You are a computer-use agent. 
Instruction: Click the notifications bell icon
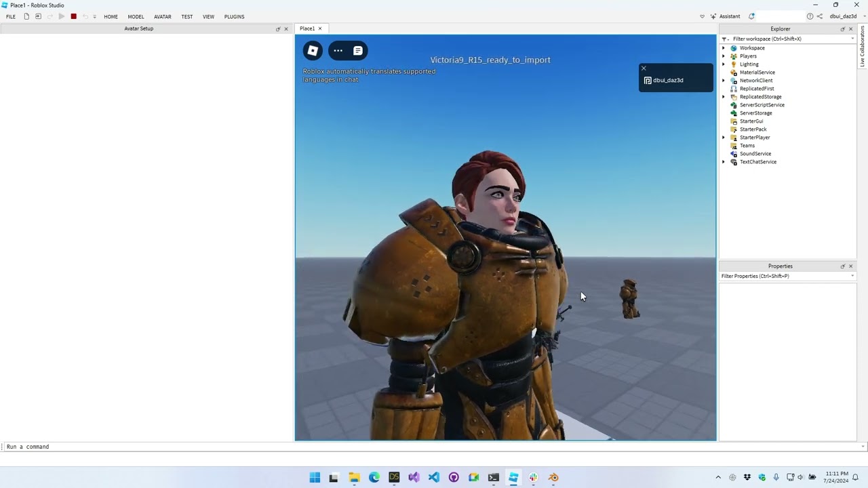pos(751,16)
